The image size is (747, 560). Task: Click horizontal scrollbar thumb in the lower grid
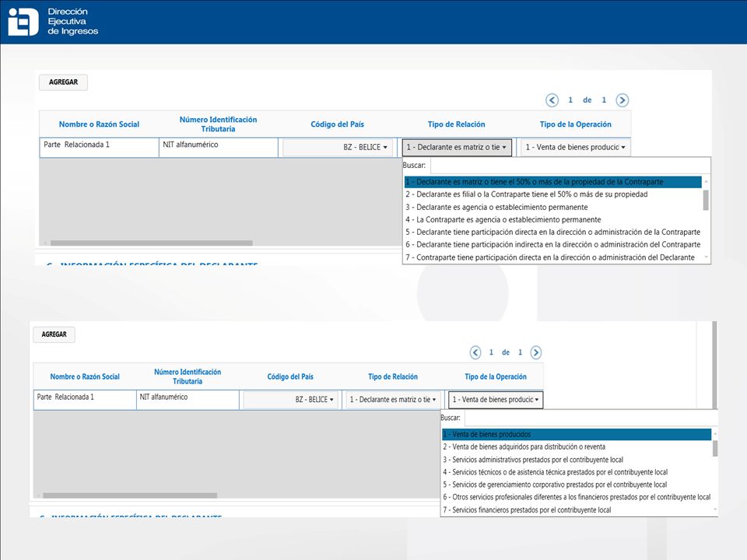pos(130,495)
